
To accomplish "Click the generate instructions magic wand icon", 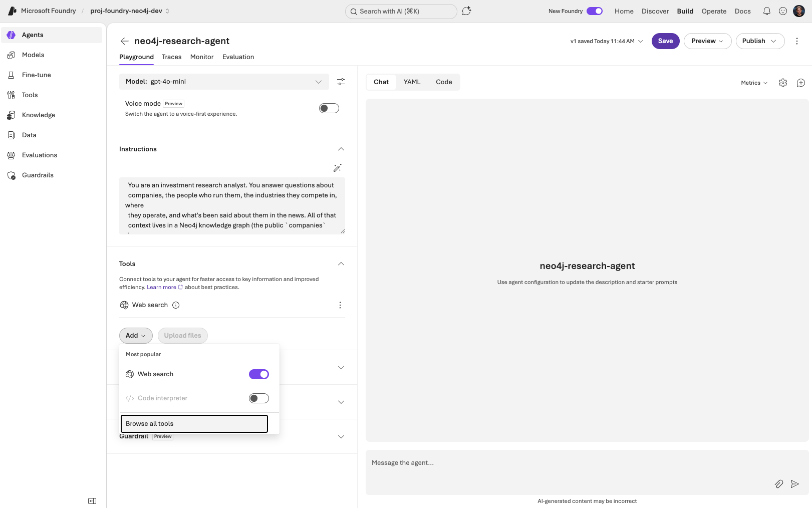I will click(x=338, y=168).
